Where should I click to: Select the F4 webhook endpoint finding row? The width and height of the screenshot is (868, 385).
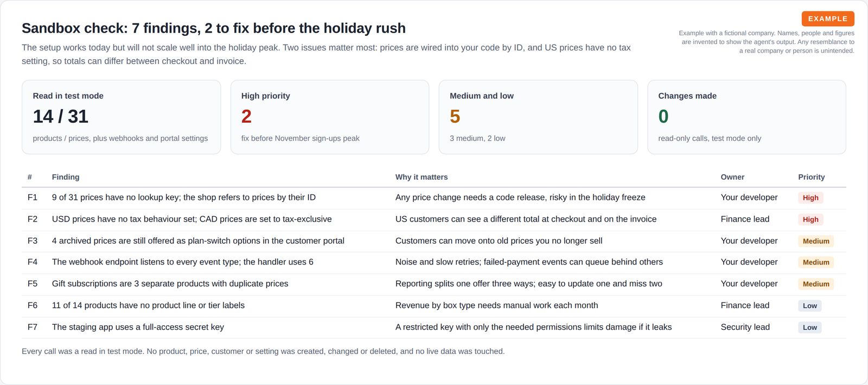click(434, 262)
